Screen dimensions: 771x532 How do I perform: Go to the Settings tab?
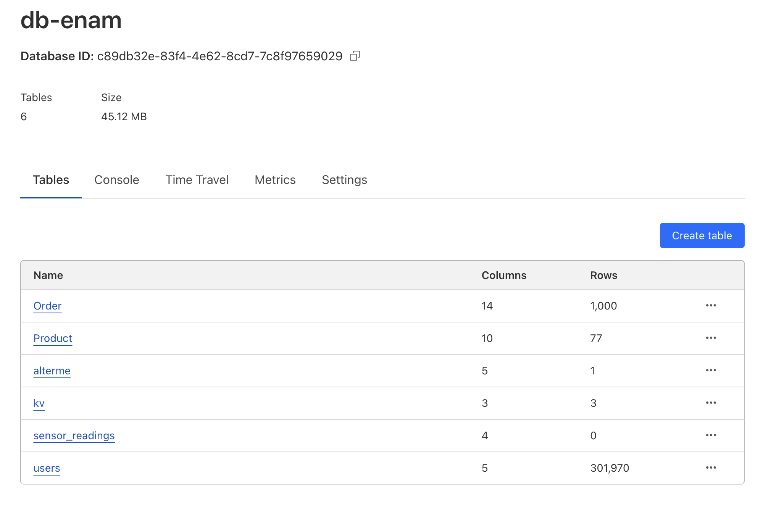pyautogui.click(x=344, y=180)
